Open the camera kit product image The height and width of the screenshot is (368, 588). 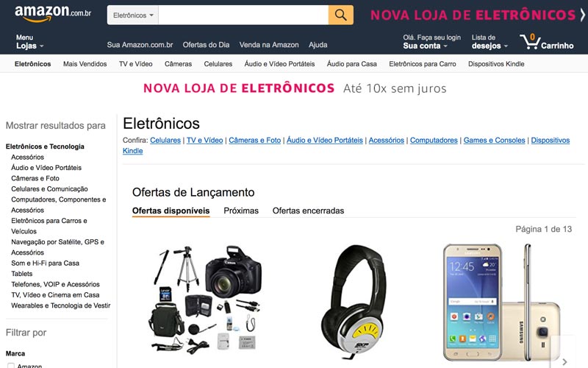(x=207, y=299)
